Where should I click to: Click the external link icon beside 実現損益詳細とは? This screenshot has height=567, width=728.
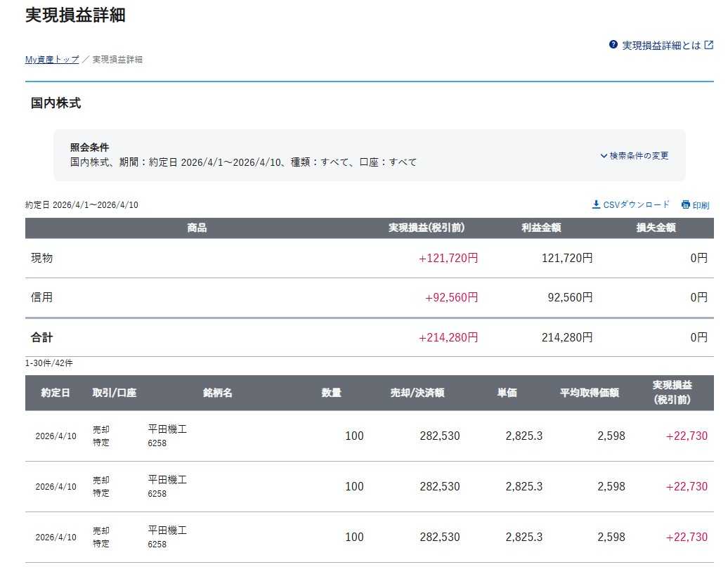point(708,45)
